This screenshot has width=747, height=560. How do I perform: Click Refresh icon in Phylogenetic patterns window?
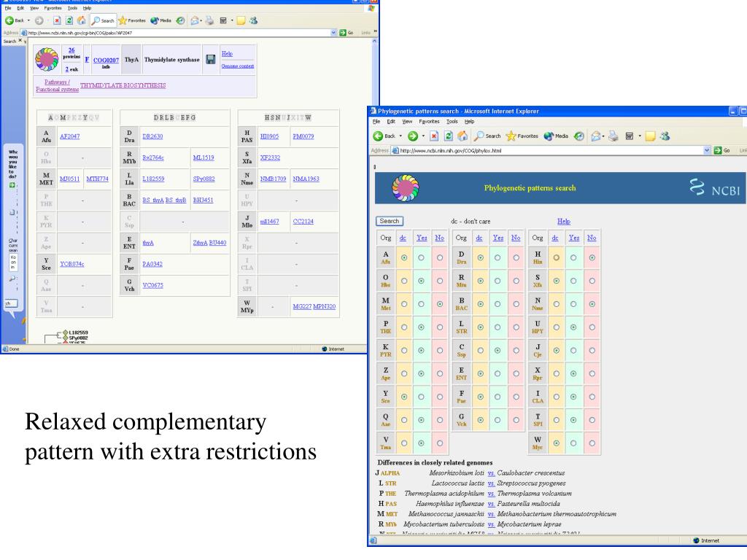449,136
